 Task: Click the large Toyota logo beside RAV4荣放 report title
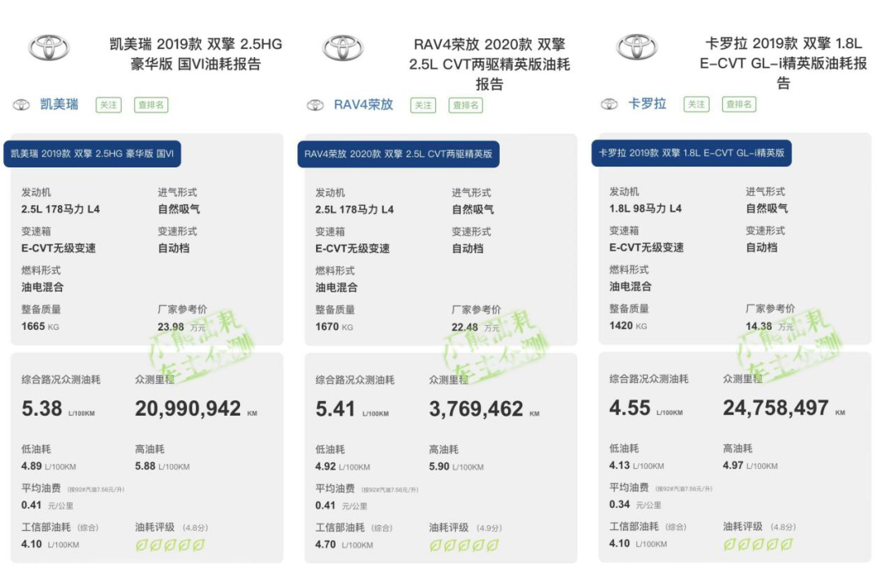(x=342, y=48)
